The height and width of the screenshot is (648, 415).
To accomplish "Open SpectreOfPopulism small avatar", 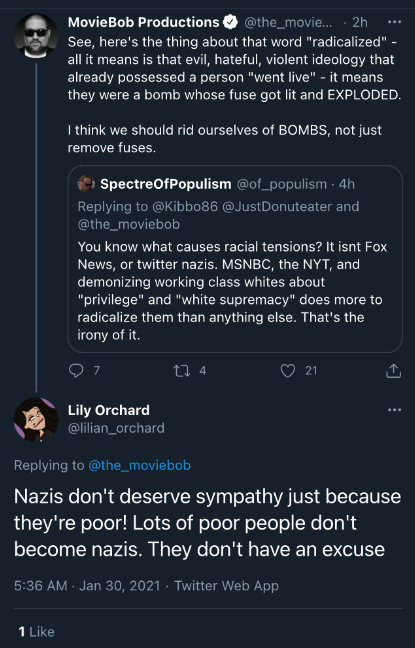I will [86, 184].
